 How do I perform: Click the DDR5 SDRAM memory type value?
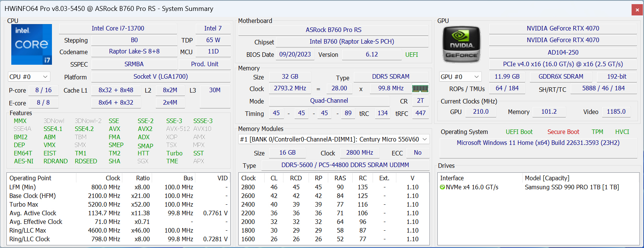point(391,77)
